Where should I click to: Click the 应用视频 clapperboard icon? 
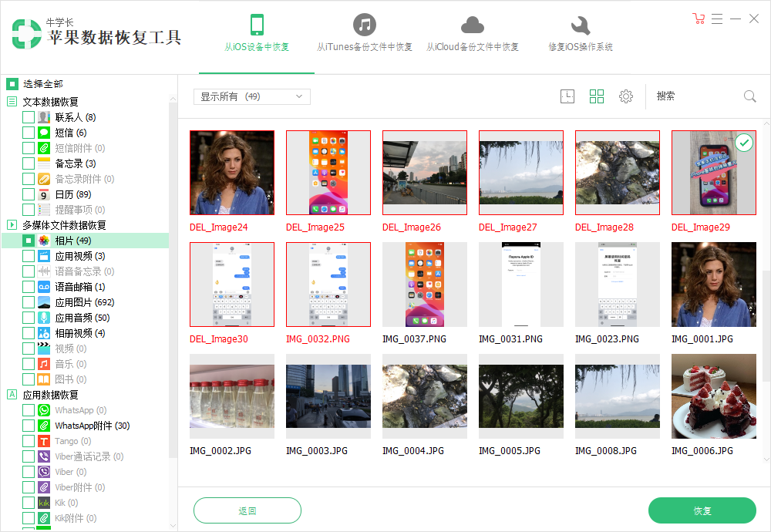(44, 256)
